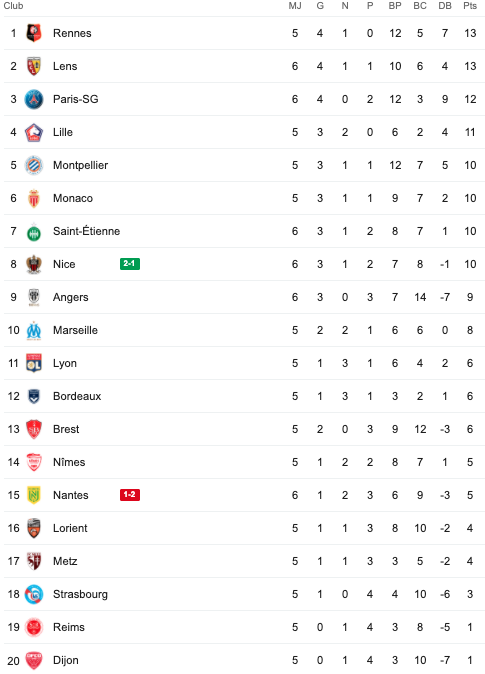Select the Nantes yellow crest
This screenshot has width=485, height=674.
[x=34, y=495]
